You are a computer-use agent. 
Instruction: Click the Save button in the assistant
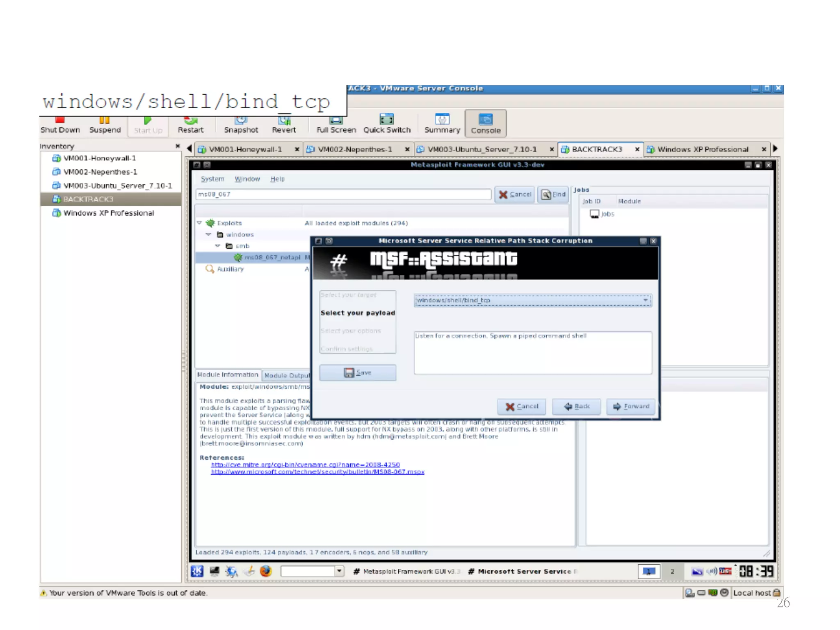358,373
